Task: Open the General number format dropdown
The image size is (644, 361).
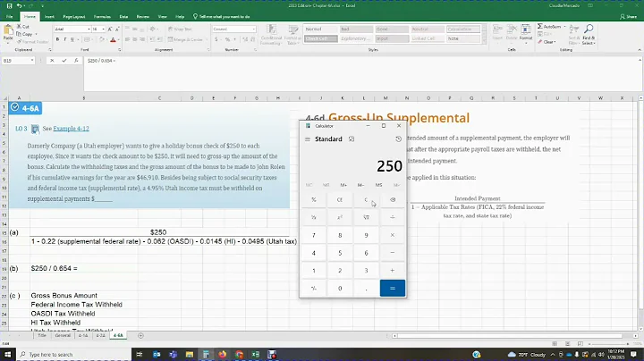Action: coord(253,29)
